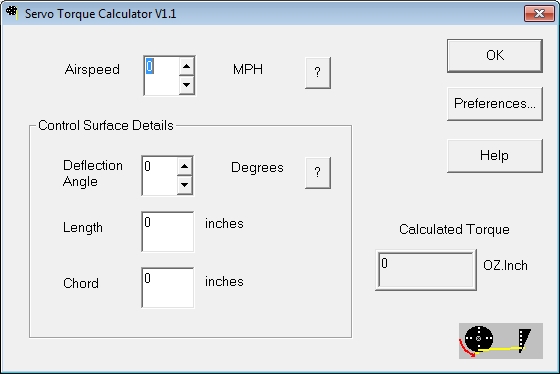Click the 'MPH' unit label
The image size is (560, 374).
pyautogui.click(x=248, y=69)
